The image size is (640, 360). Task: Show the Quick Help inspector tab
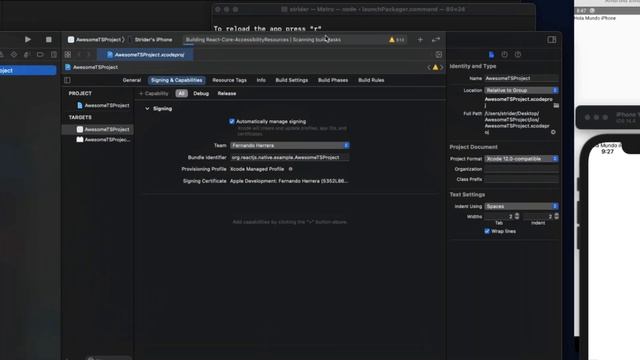518,54
